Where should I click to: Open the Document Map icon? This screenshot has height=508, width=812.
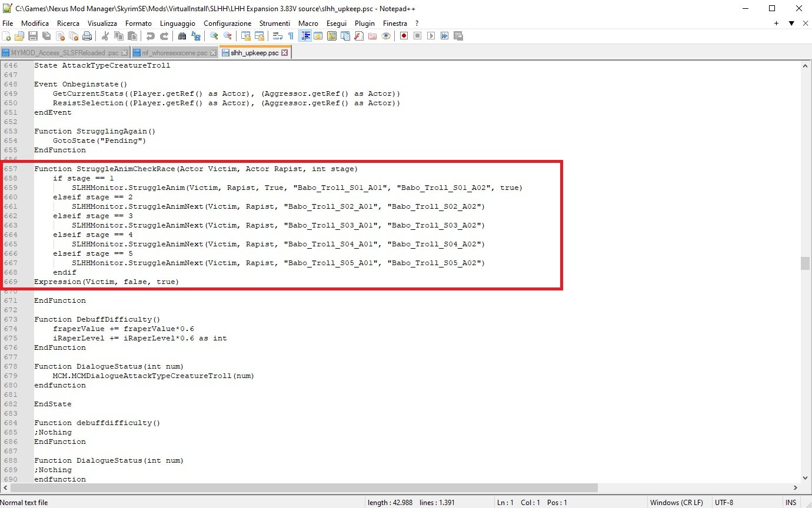coord(331,36)
